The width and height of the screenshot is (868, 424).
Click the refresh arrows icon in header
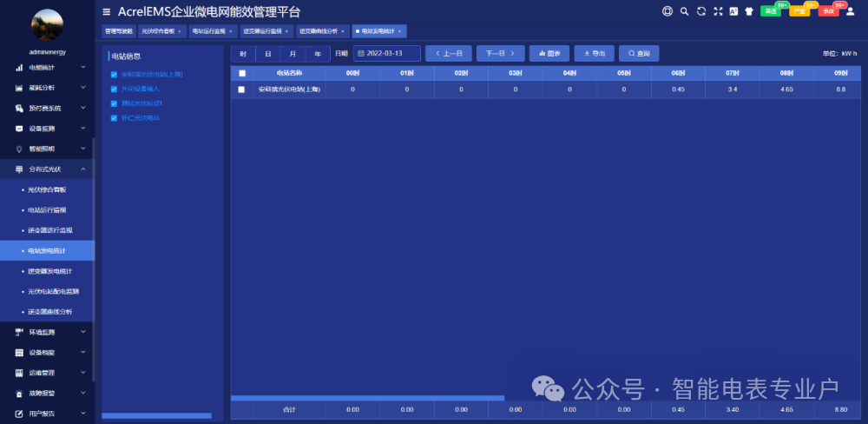coord(700,11)
